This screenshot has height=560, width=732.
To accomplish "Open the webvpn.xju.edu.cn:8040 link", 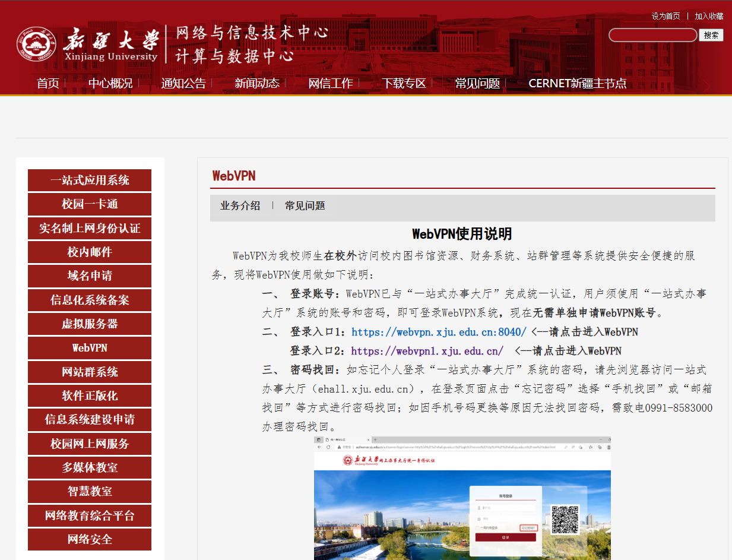I will [439, 331].
